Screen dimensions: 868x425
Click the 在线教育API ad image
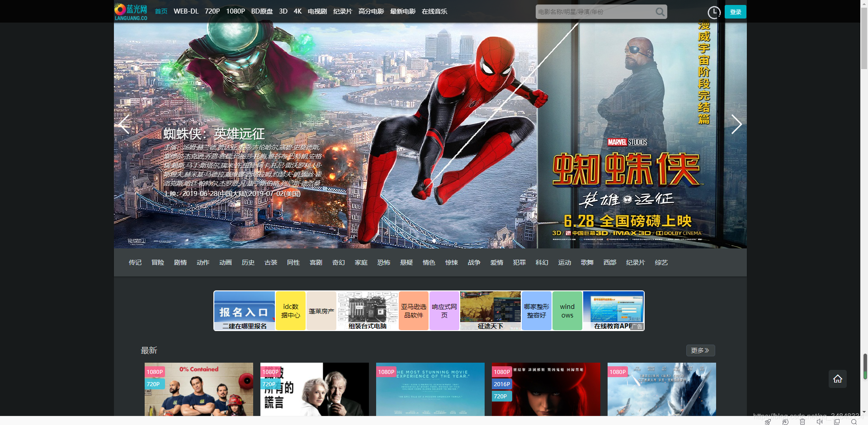point(613,311)
